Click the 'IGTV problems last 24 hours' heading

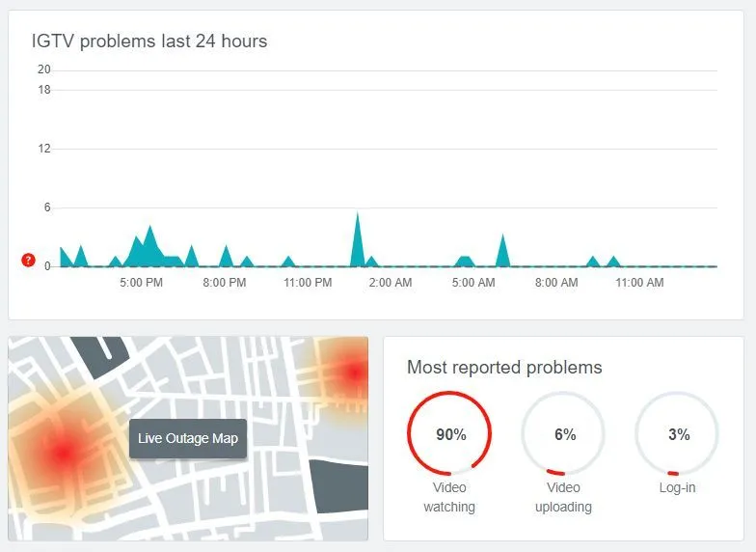click(x=148, y=41)
